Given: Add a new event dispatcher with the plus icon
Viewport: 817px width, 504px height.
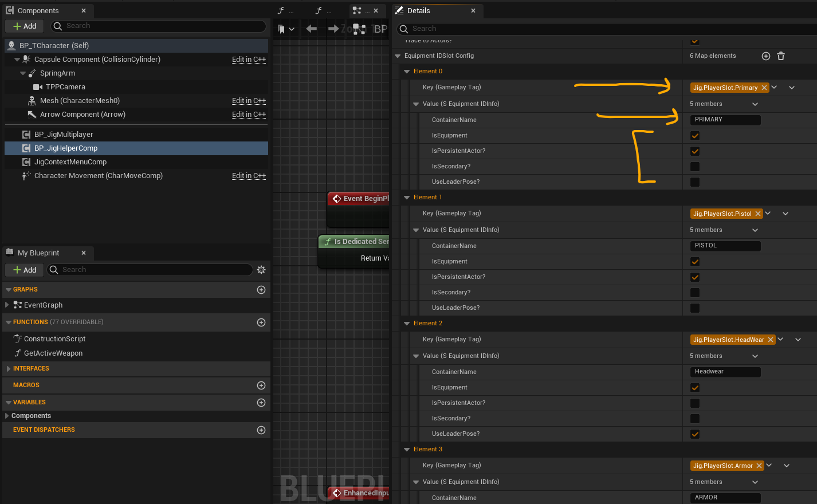Looking at the screenshot, I should coord(261,430).
